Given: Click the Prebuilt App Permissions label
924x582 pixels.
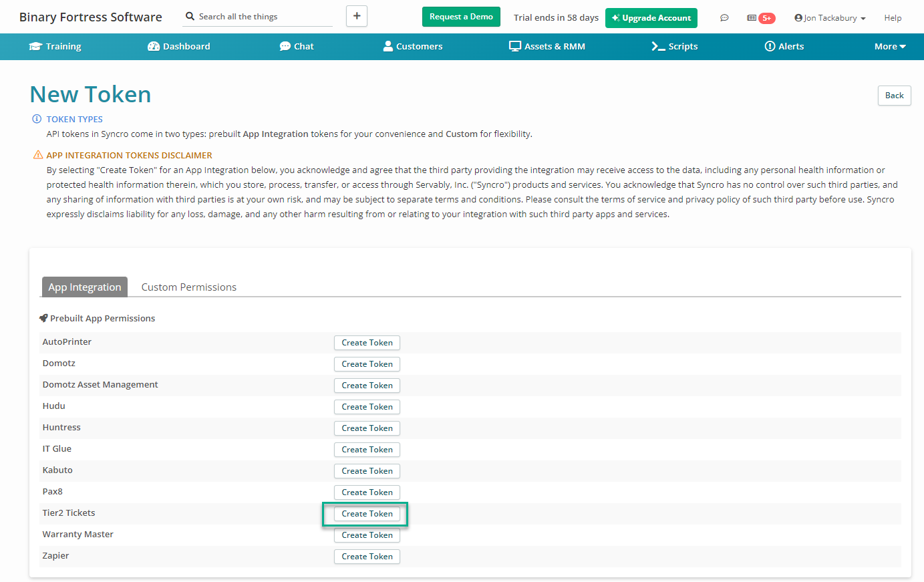Looking at the screenshot, I should (x=102, y=319).
